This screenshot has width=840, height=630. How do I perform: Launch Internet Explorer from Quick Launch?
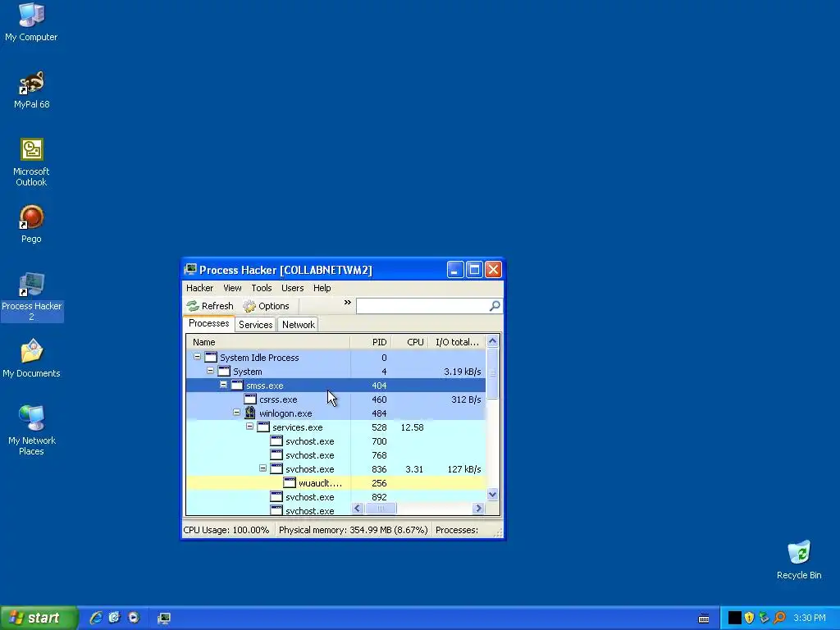pos(96,618)
